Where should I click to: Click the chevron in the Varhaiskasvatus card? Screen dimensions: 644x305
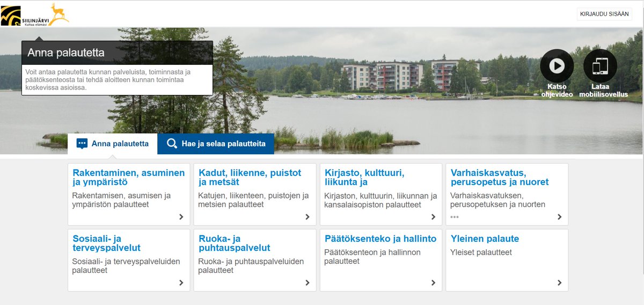pos(560,217)
